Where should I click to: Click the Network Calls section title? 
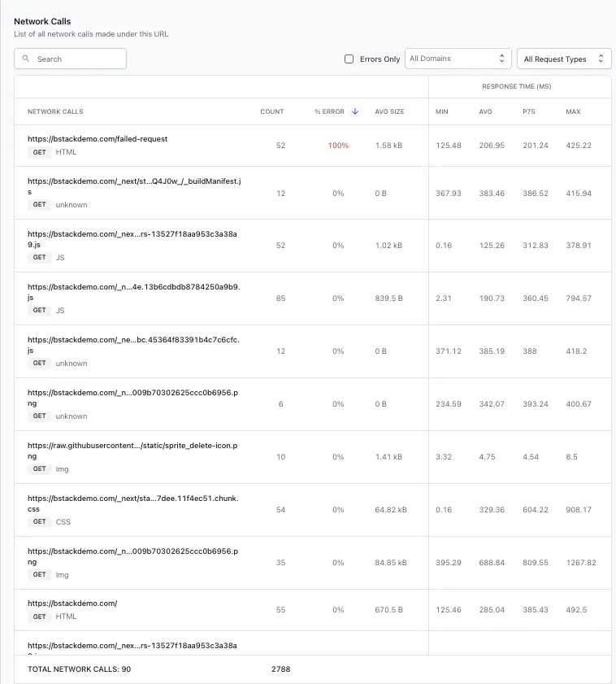coord(42,21)
